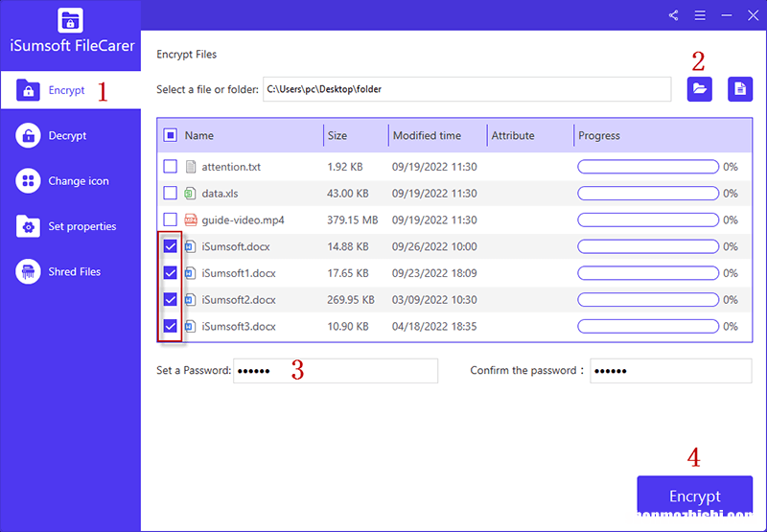Screen dimensions: 767x532
Task: Select the file name attention.txt
Action: [x=231, y=167]
